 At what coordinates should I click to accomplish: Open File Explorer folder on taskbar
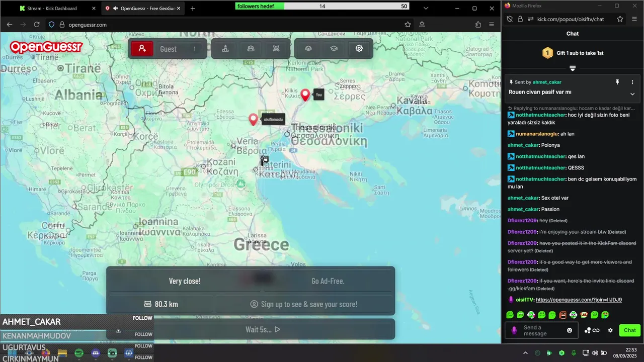coord(62,353)
